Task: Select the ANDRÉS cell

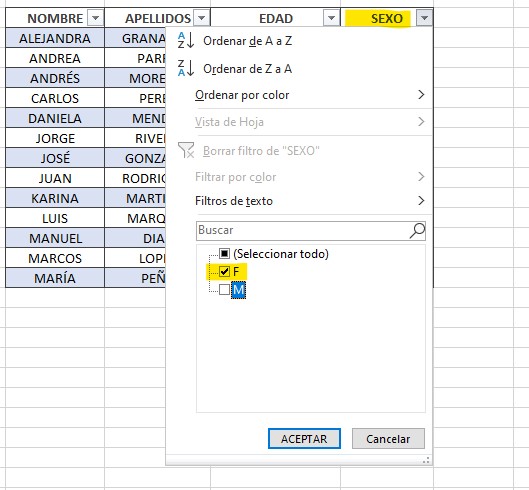Action: 55,78
